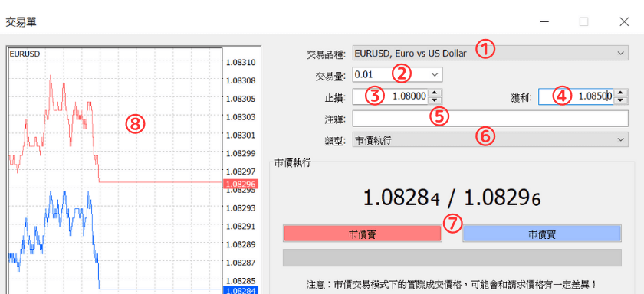Image resolution: width=644 pixels, height=294 pixels.
Task: Open the 交易品種 EURUSD symbol dropdown
Action: 490,53
